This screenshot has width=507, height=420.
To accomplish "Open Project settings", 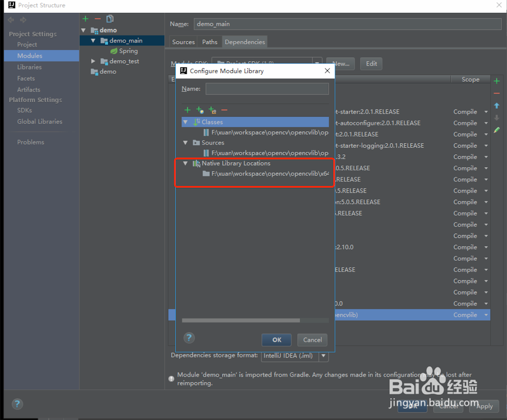I will tap(27, 45).
